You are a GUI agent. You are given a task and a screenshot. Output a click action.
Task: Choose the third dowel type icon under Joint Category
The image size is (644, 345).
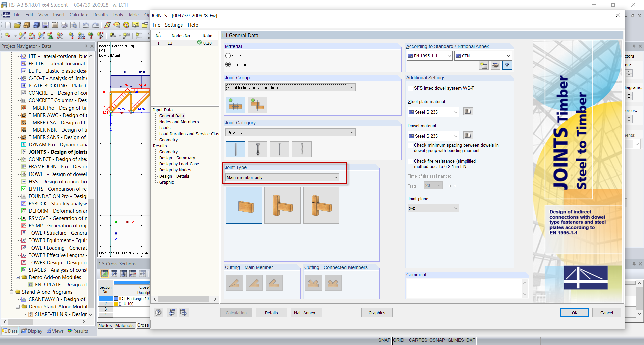click(280, 149)
